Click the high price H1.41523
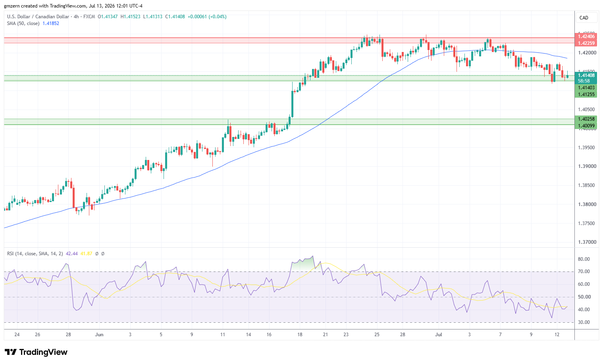 [x=130, y=17]
